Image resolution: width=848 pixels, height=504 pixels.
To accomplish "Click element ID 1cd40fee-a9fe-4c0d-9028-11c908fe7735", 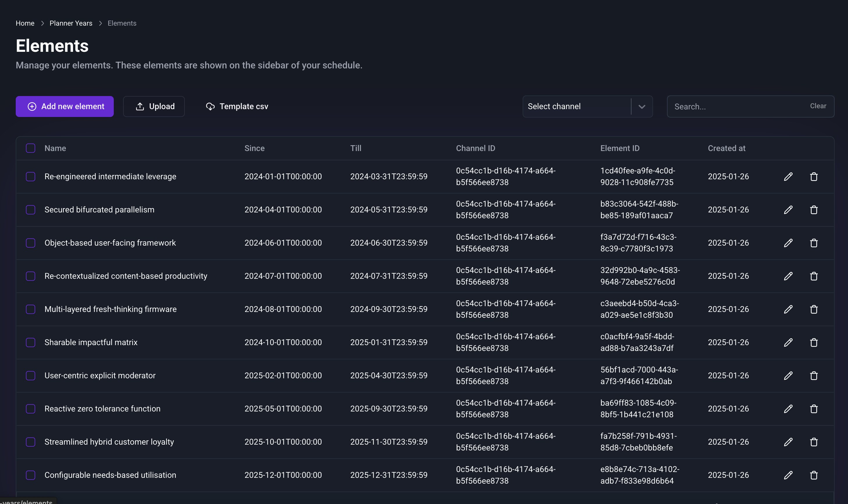I will click(x=638, y=177).
